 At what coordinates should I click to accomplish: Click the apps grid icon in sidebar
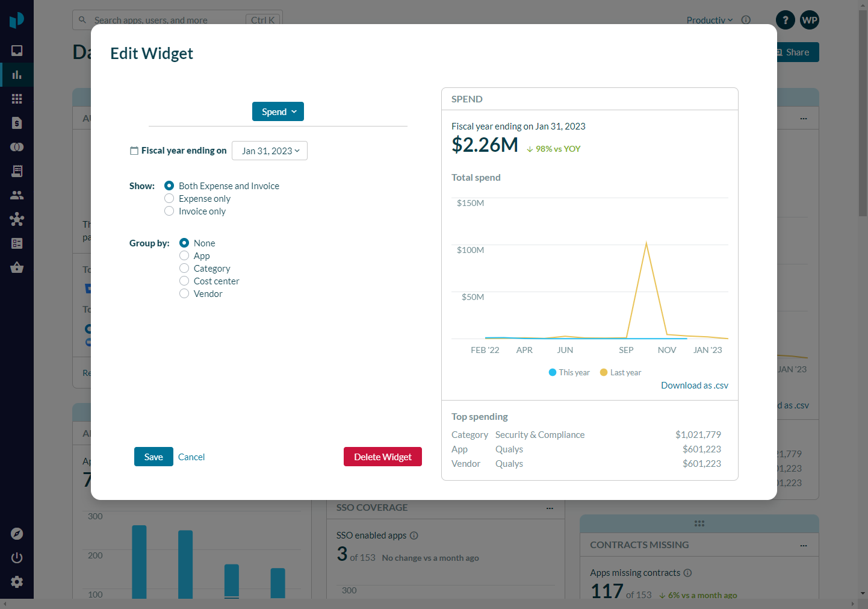[x=17, y=99]
